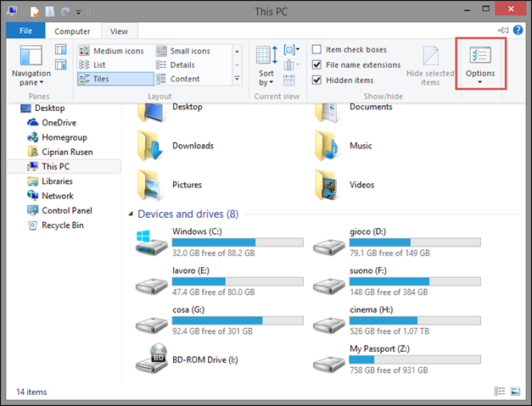532x406 pixels.
Task: Click cinema (H:) capacity bar
Action: (415, 320)
